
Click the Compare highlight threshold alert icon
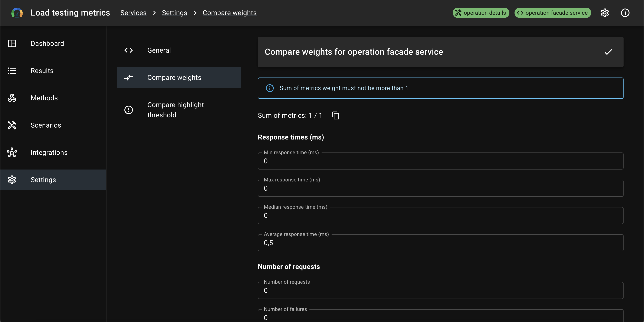(128, 110)
